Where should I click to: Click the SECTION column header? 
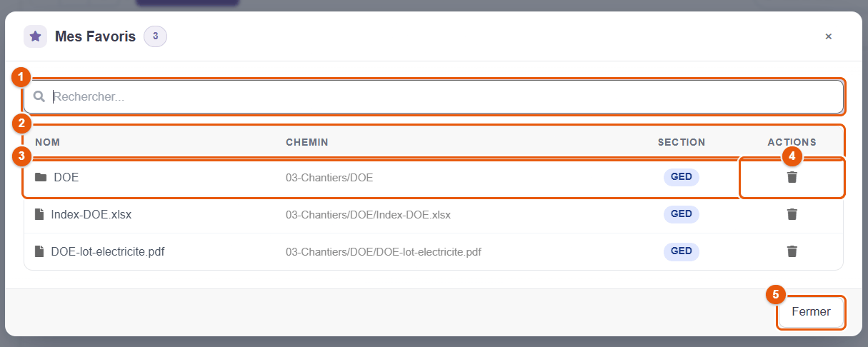[x=682, y=142]
